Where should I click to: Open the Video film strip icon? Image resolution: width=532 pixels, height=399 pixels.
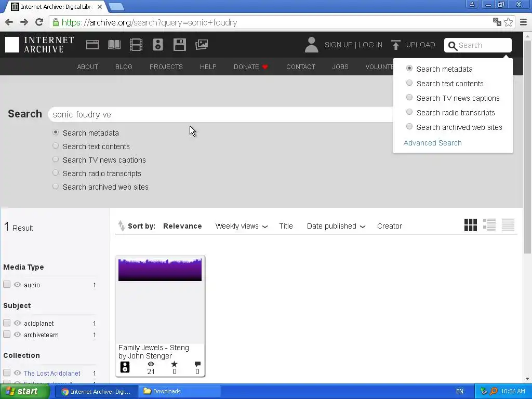[x=136, y=45]
